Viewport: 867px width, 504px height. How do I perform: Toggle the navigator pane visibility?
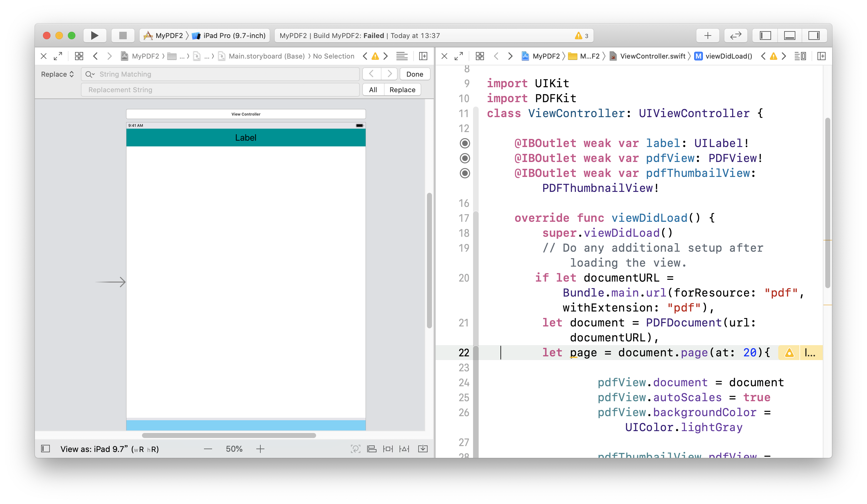click(x=765, y=36)
